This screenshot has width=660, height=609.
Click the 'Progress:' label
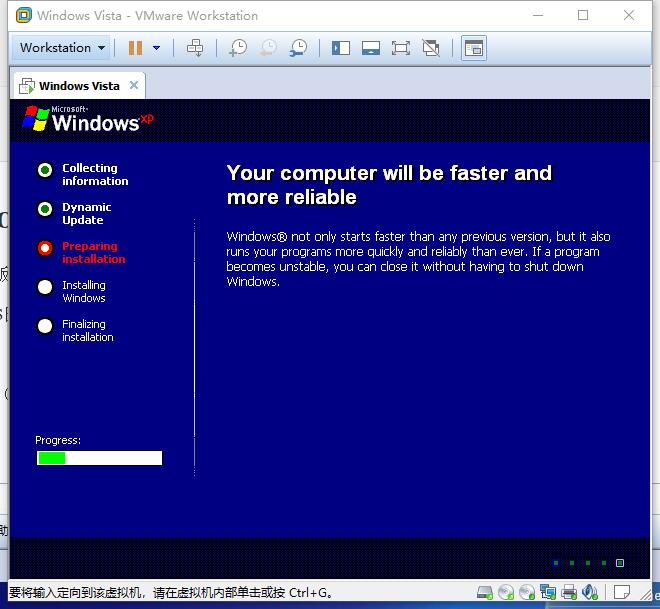[58, 440]
